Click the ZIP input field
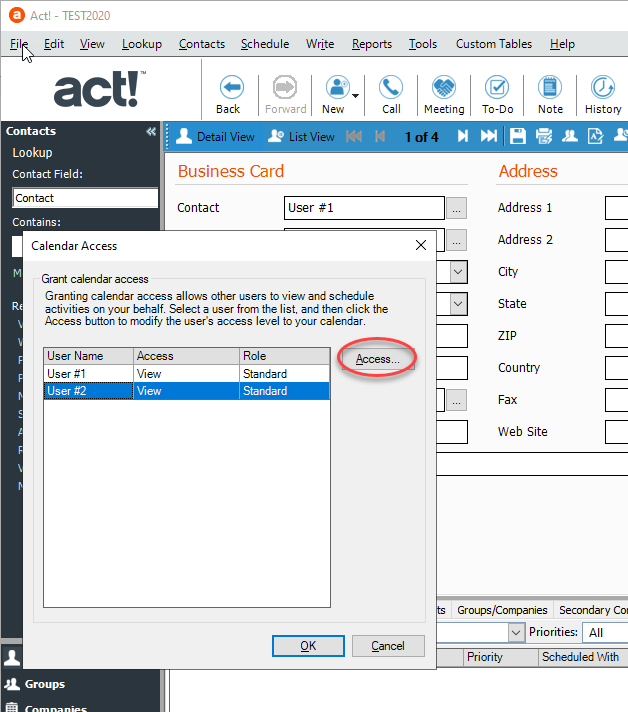This screenshot has width=628, height=712. 617,336
